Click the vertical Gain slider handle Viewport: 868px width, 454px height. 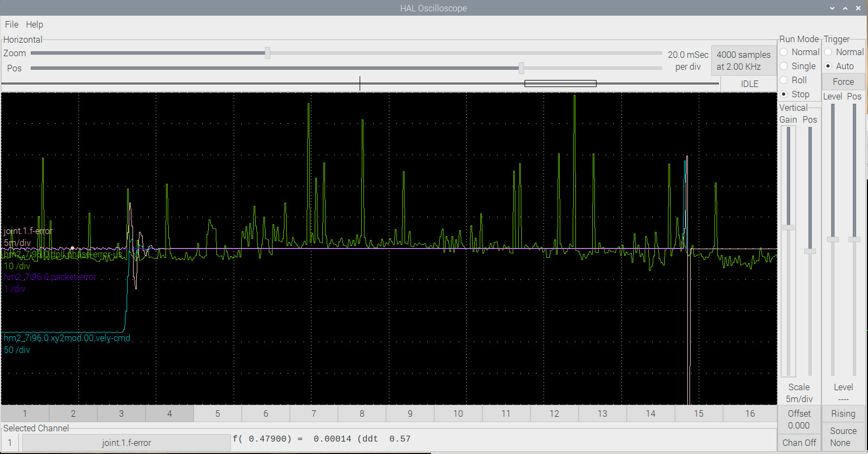[x=789, y=228]
